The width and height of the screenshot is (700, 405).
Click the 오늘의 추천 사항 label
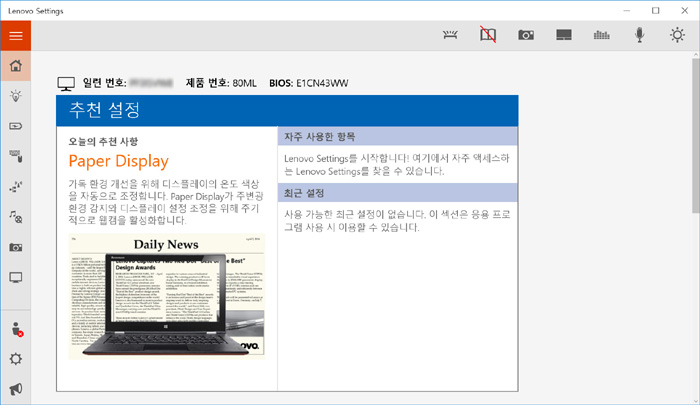tap(103, 142)
